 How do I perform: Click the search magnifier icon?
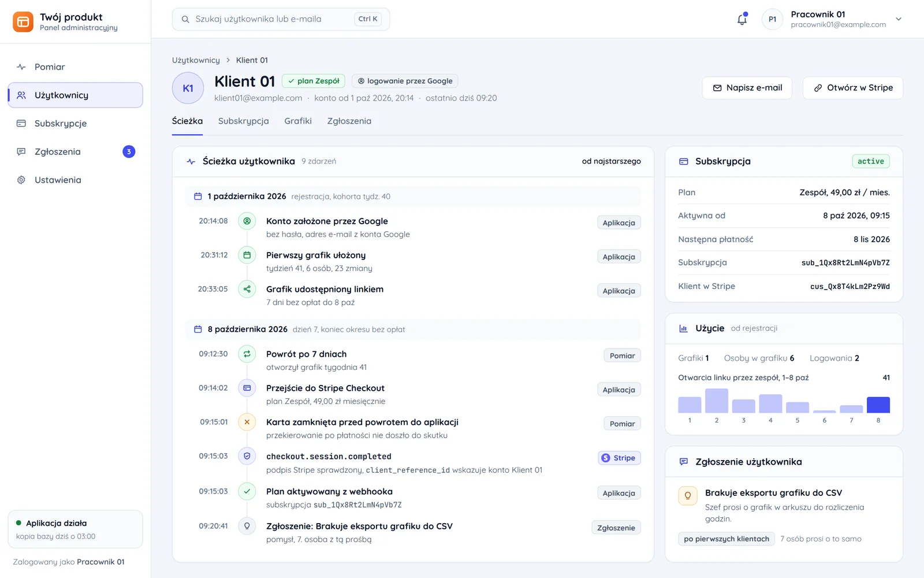pos(185,19)
